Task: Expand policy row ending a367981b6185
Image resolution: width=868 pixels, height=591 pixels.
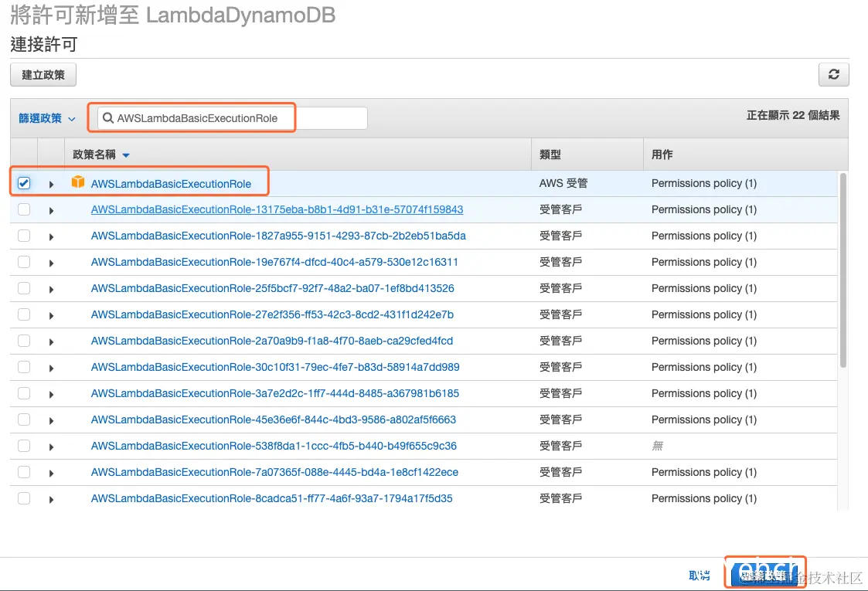Action: click(51, 395)
